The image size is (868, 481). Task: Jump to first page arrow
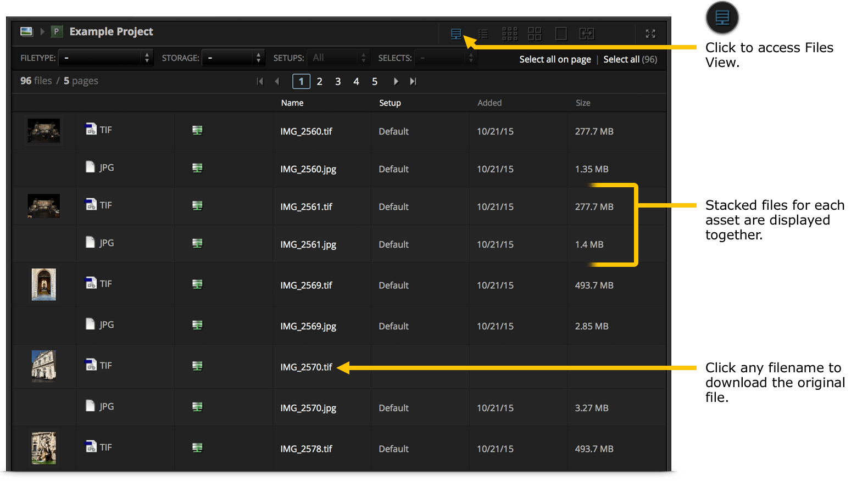tap(260, 81)
